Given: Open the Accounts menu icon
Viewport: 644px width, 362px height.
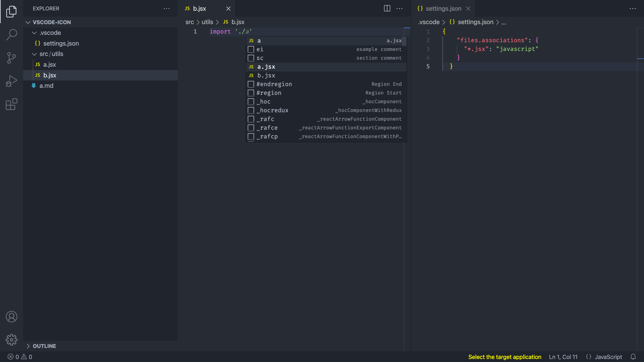Looking at the screenshot, I should [x=11, y=317].
